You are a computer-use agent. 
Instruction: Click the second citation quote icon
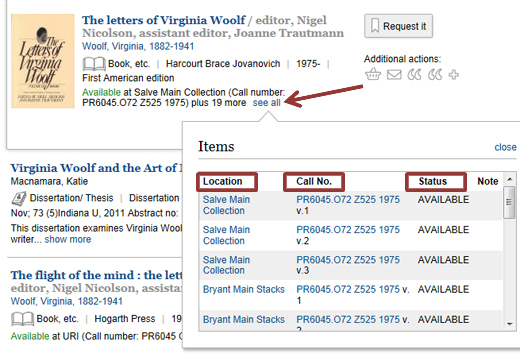(435, 74)
